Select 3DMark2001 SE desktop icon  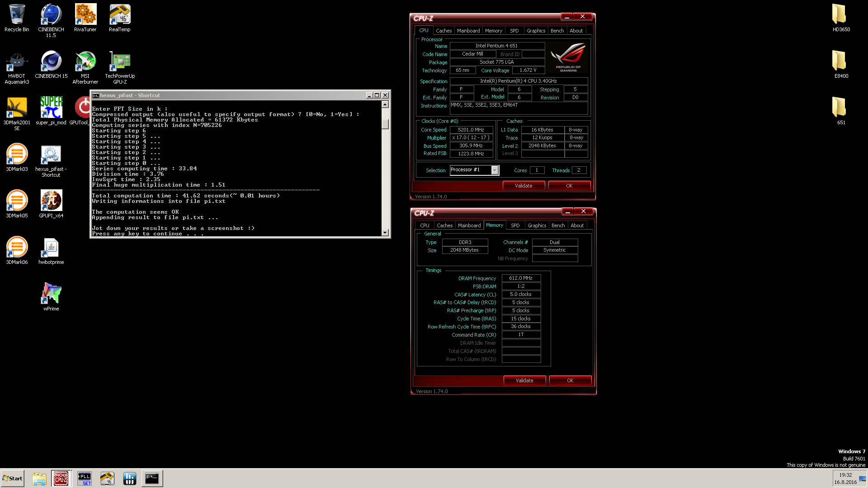click(x=17, y=114)
